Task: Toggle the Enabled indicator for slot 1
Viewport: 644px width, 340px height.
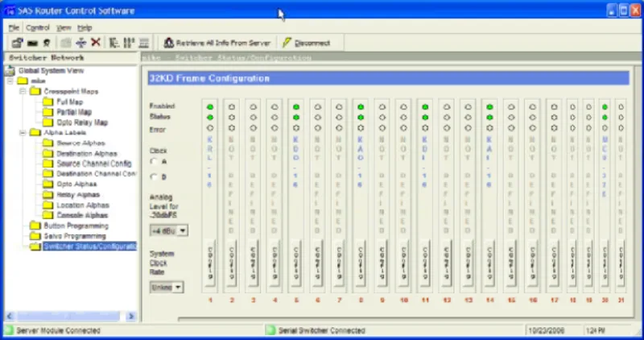Action: coord(210,107)
